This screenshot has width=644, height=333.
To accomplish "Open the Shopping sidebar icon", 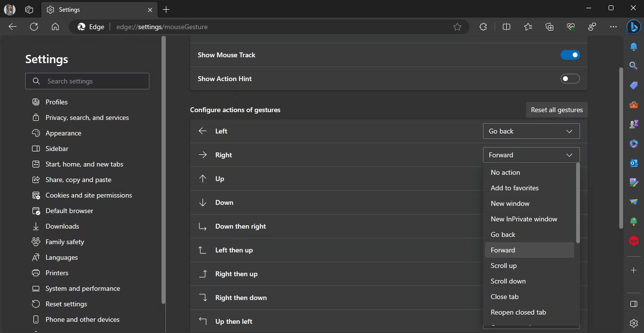I will 633,85.
